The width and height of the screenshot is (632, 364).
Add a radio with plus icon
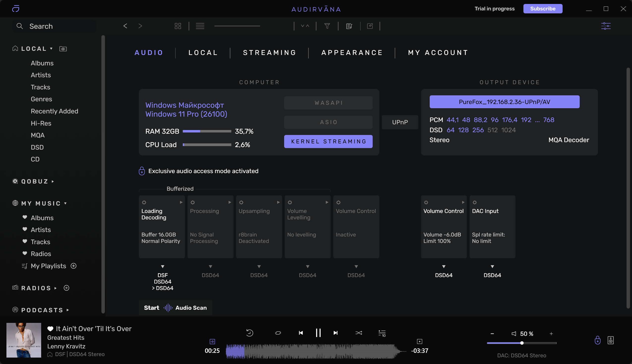pos(66,288)
